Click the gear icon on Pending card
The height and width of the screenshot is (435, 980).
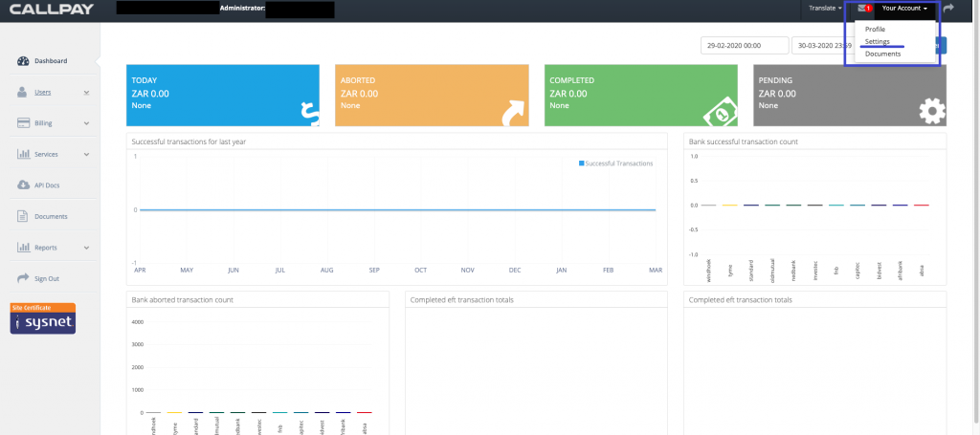coord(930,112)
